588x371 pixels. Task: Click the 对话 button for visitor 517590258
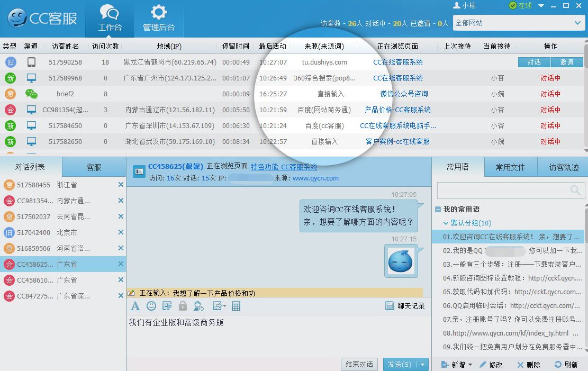coord(534,62)
